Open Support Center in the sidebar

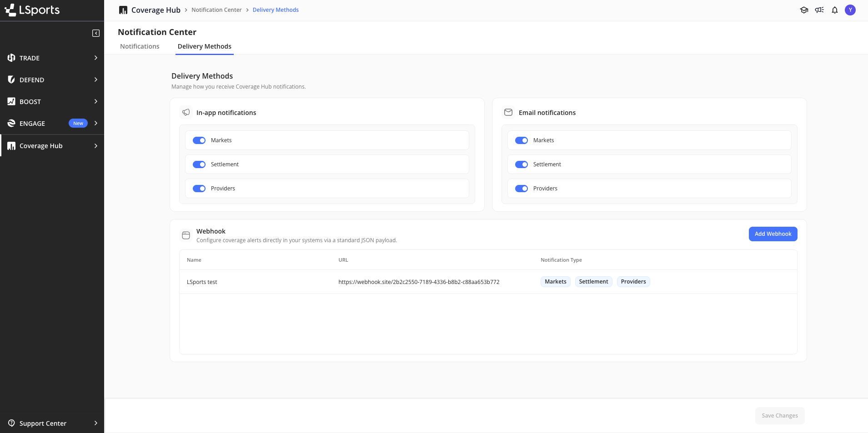point(52,423)
